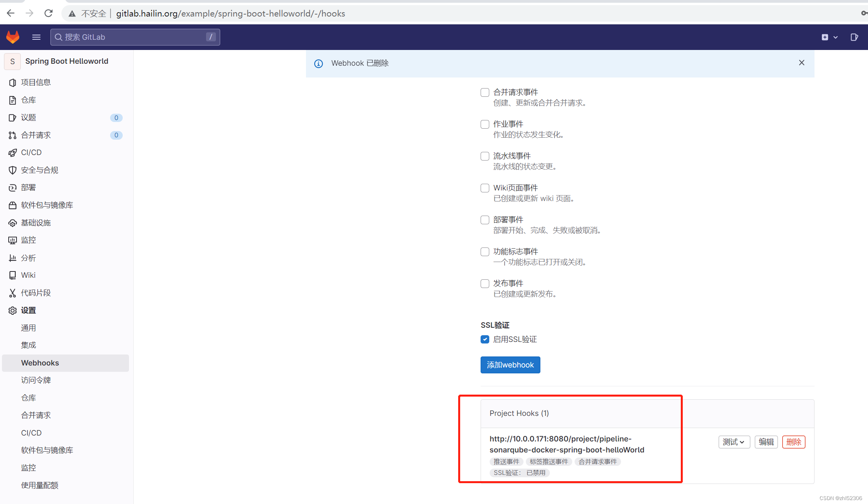Click the red 删除 button
The height and width of the screenshot is (504, 868).
coord(793,442)
